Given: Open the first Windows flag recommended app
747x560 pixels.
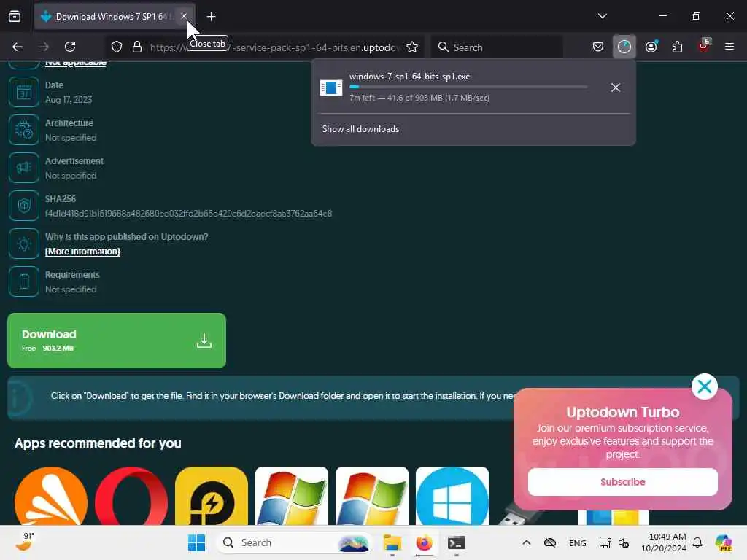Looking at the screenshot, I should click(292, 496).
